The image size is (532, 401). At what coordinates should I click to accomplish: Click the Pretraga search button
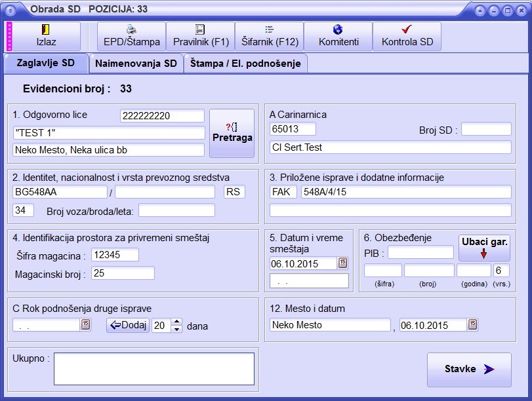[x=232, y=133]
